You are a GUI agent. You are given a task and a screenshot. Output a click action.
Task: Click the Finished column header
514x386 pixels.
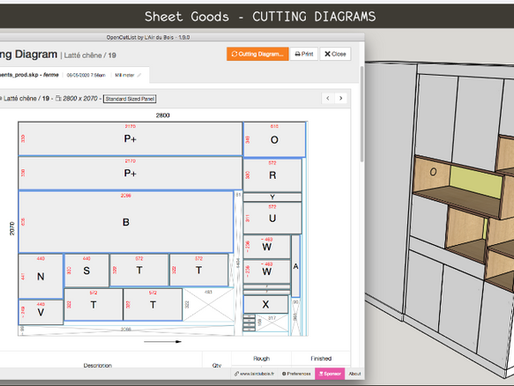click(321, 359)
